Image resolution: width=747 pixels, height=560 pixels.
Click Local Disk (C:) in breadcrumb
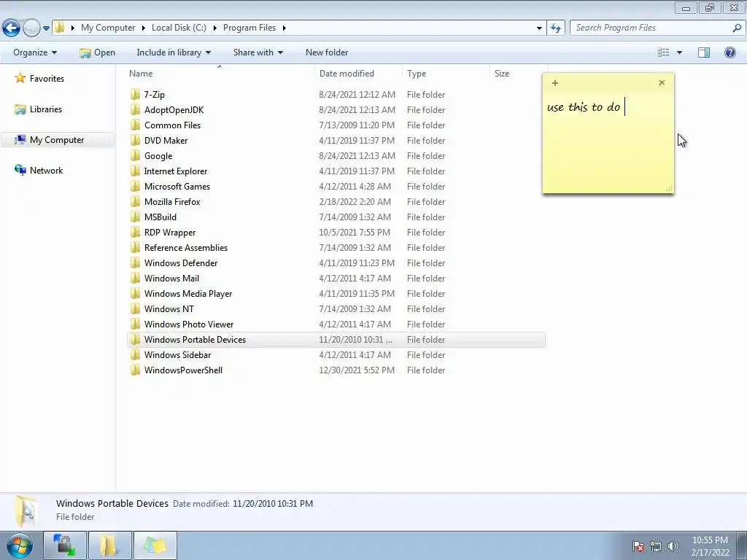coord(179,28)
